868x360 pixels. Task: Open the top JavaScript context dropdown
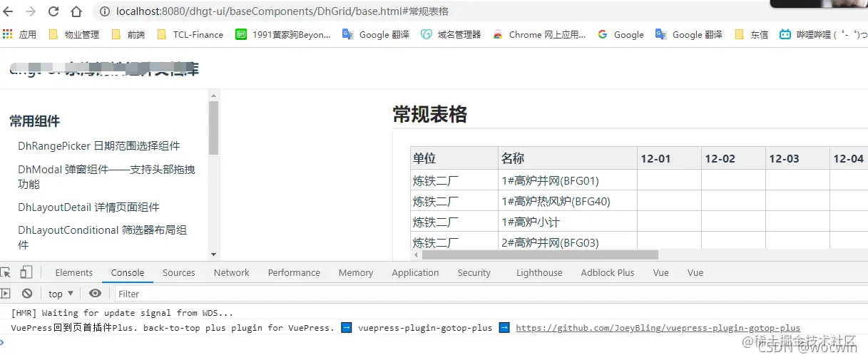click(61, 294)
